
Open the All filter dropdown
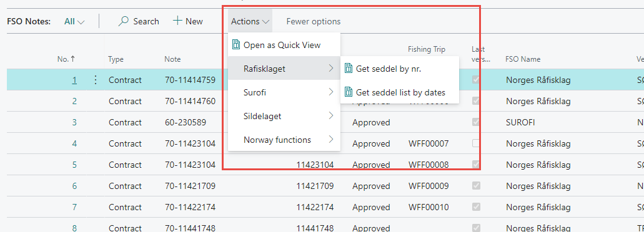tap(74, 21)
